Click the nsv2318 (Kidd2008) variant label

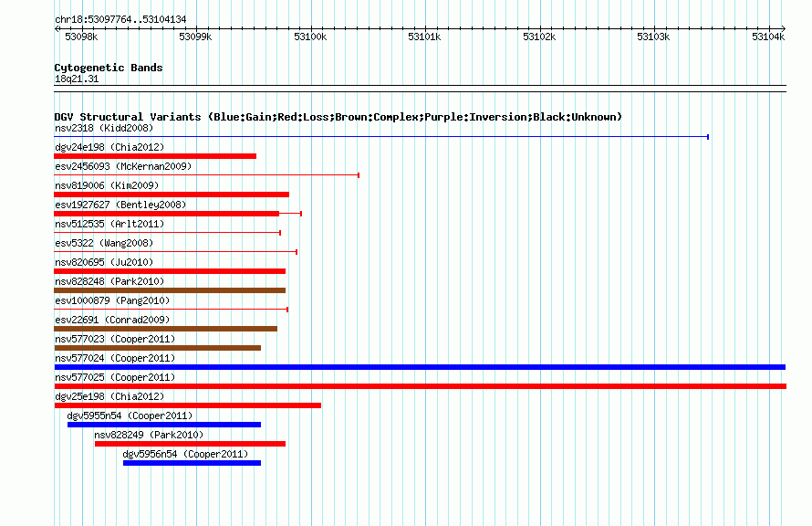tap(104, 128)
